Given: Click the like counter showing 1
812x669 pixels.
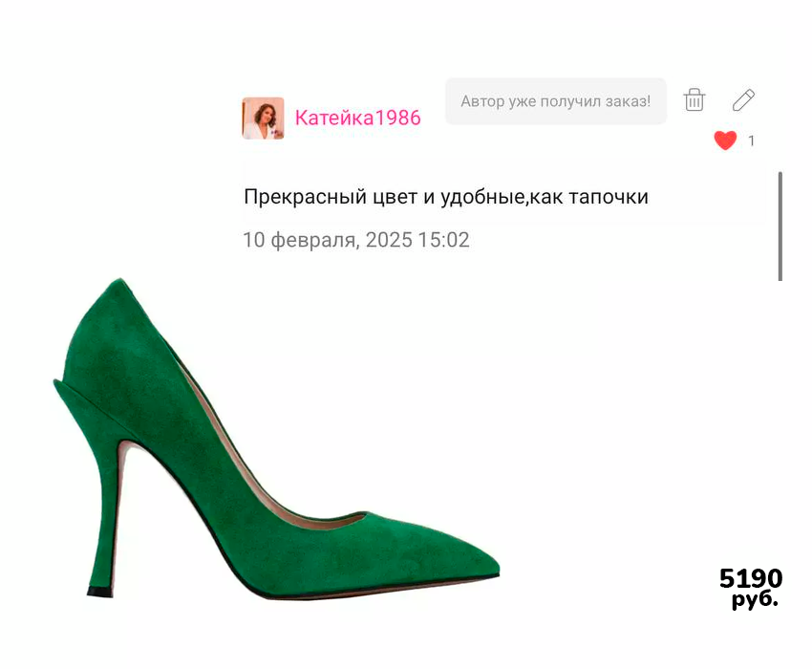Looking at the screenshot, I should (752, 140).
